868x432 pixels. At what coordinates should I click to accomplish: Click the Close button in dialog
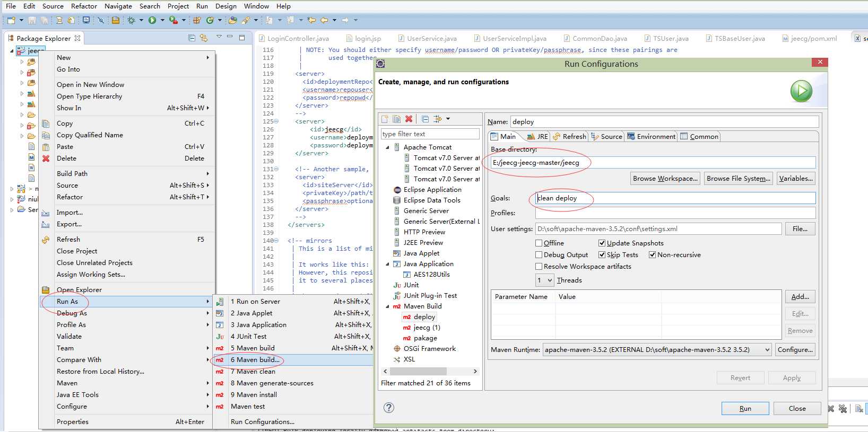797,409
